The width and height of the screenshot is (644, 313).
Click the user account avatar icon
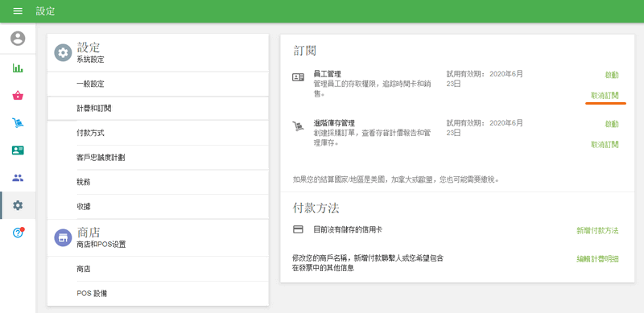click(18, 39)
